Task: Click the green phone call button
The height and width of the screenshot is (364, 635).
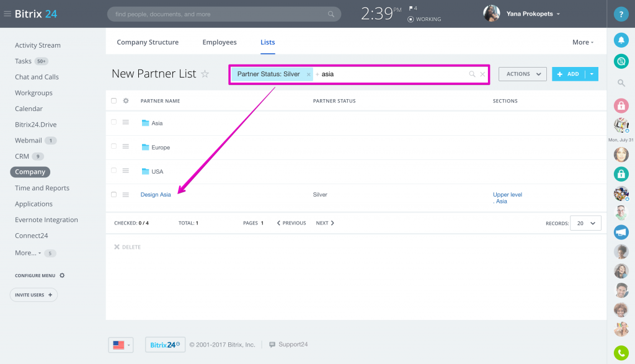Action: 621,353
